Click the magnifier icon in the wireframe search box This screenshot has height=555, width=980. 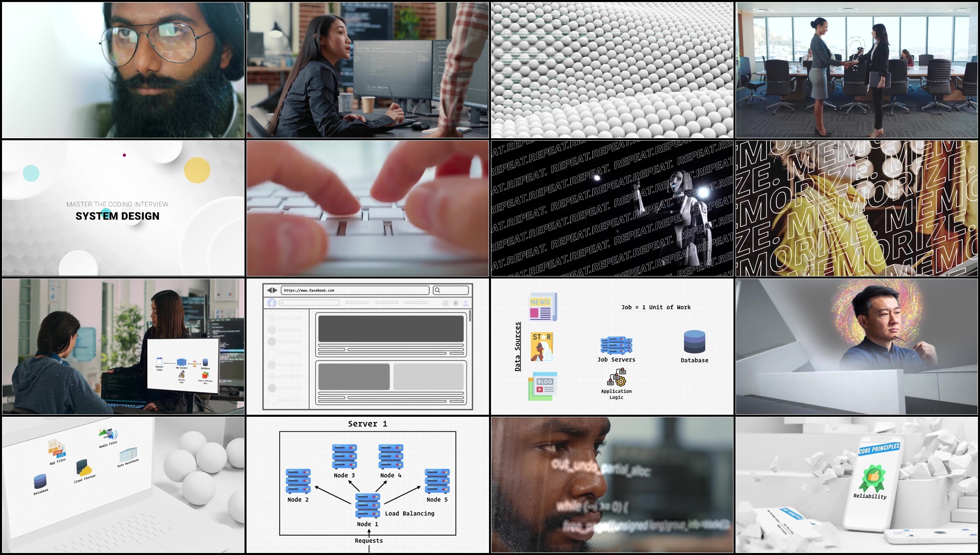437,290
